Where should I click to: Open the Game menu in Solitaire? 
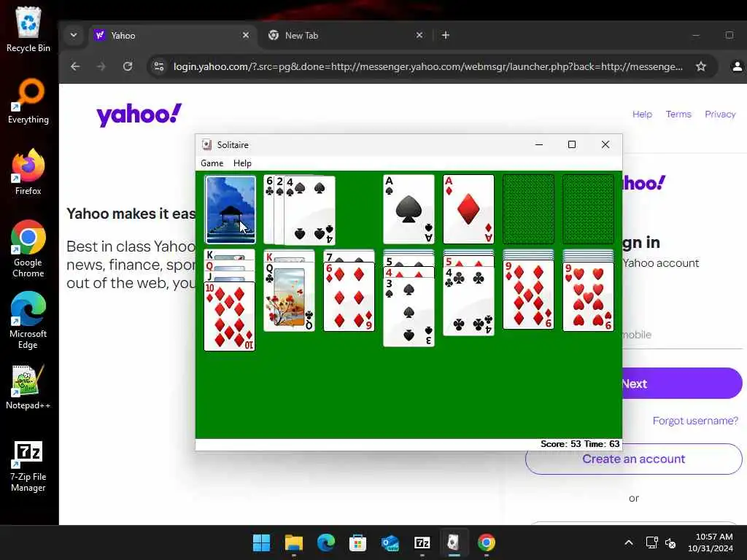[212, 163]
